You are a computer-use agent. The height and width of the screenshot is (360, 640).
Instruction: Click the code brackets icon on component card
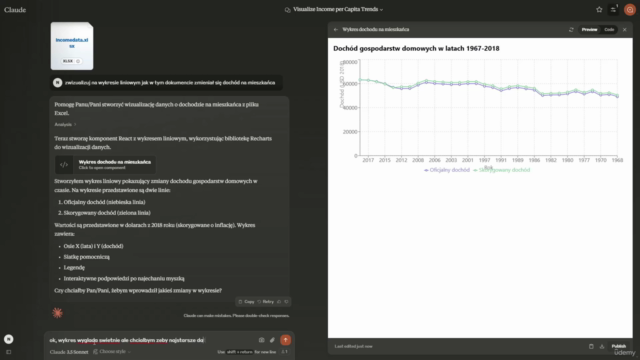(64, 164)
